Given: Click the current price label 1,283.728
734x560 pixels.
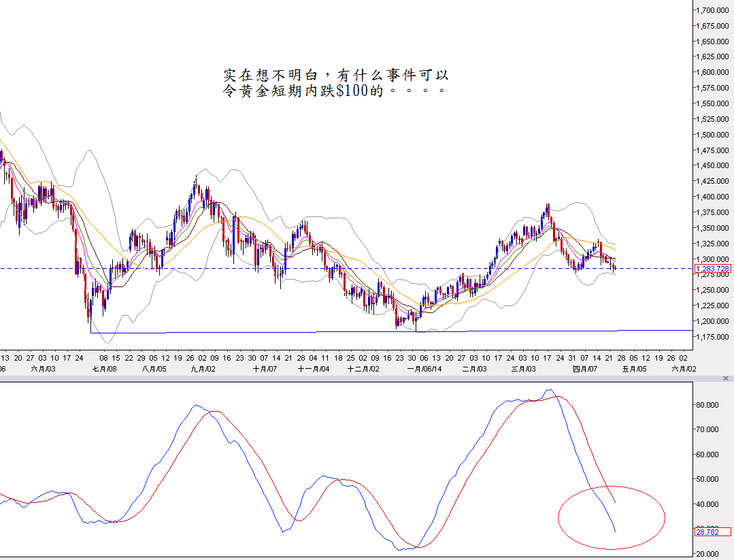Looking at the screenshot, I should click(x=712, y=269).
